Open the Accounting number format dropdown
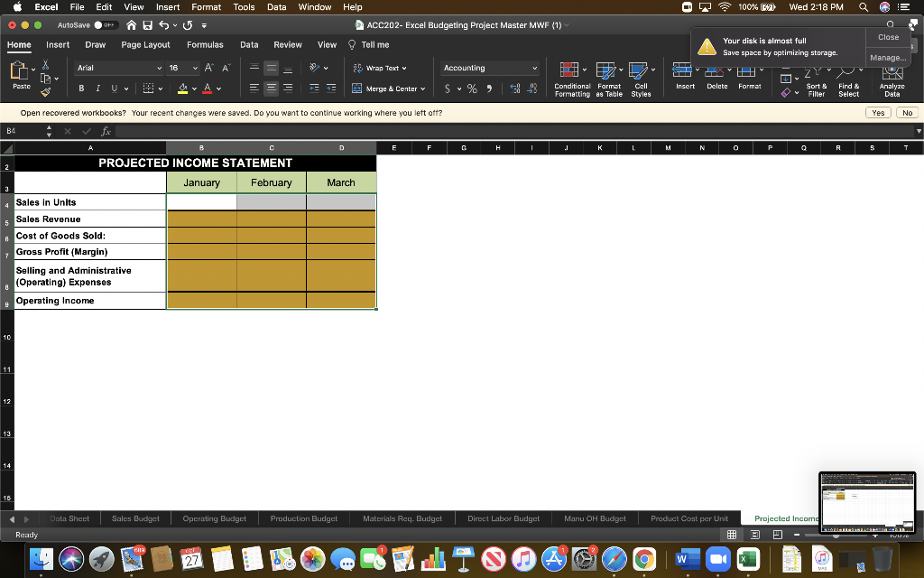The height and width of the screenshot is (578, 924). 536,67
